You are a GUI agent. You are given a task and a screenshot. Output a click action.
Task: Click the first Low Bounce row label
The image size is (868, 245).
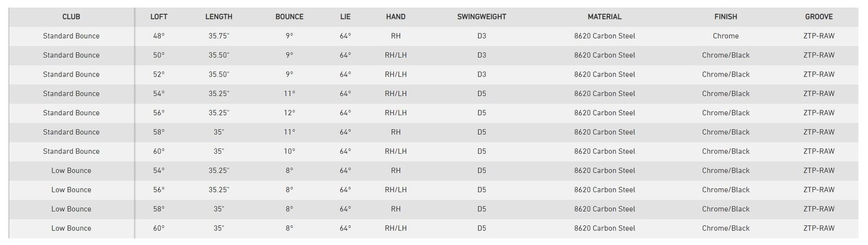point(71,171)
